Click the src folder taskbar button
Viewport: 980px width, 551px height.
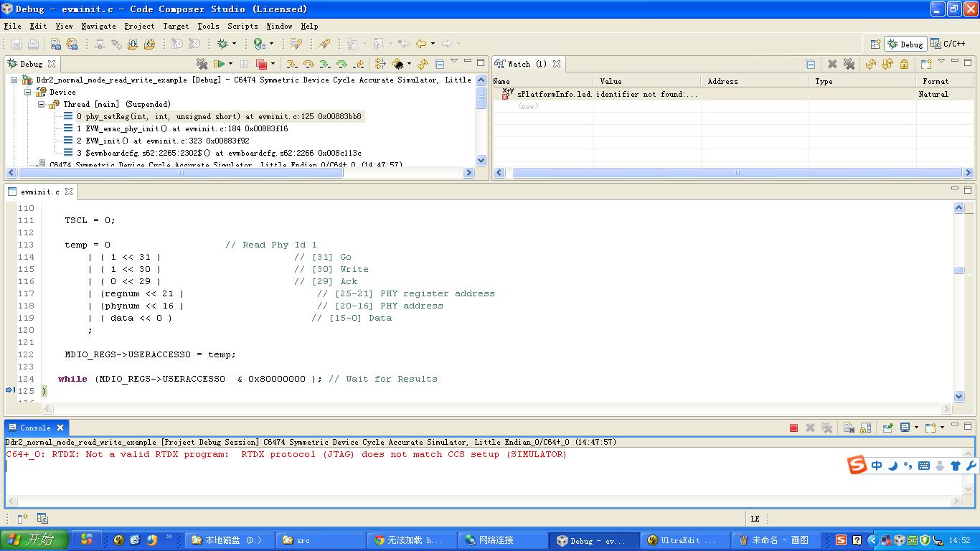[321, 540]
